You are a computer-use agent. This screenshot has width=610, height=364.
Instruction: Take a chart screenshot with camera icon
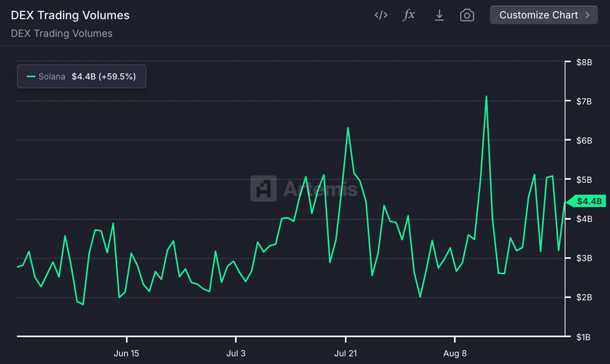(467, 15)
